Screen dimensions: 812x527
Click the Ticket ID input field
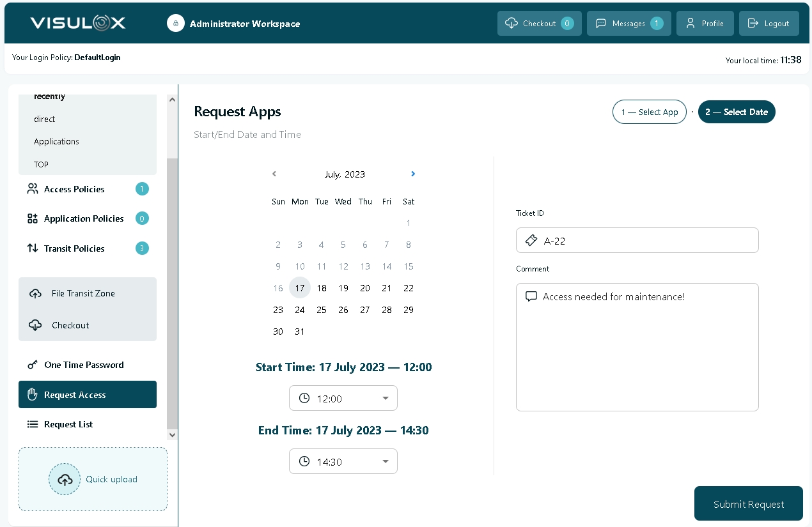click(646, 241)
